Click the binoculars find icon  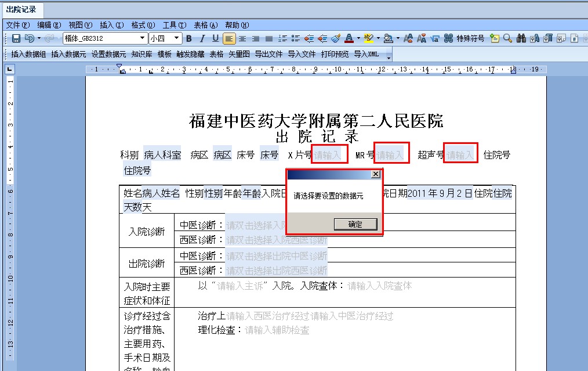521,38
